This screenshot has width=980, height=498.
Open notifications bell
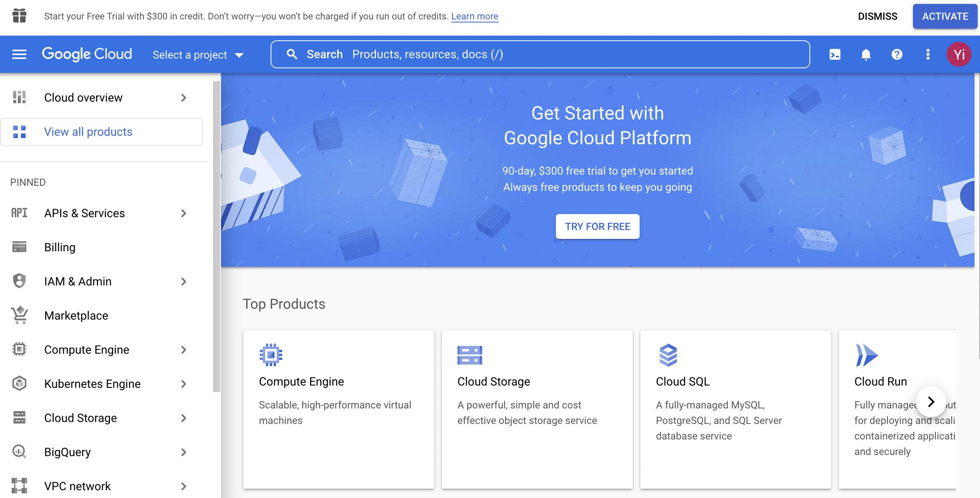point(866,54)
